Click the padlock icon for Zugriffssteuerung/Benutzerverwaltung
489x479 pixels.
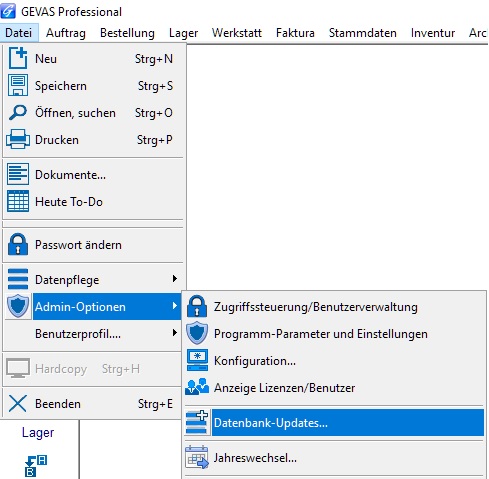tap(197, 306)
